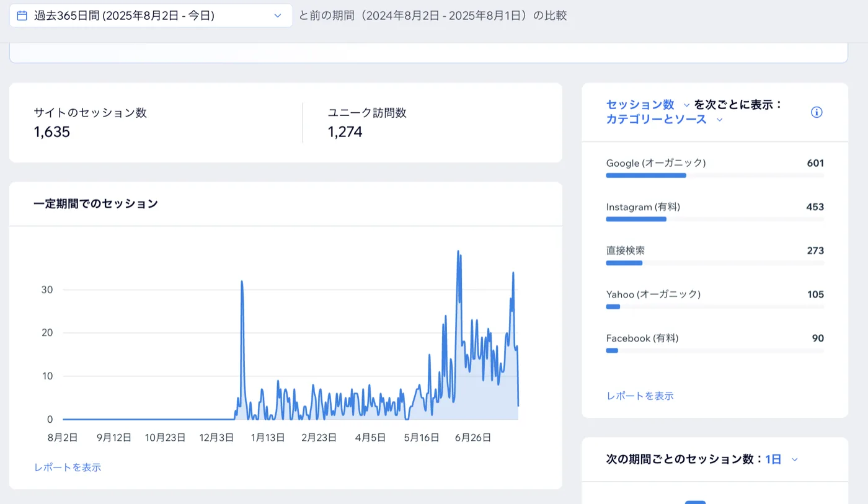Click the value 453 for Instagram

[815, 207]
